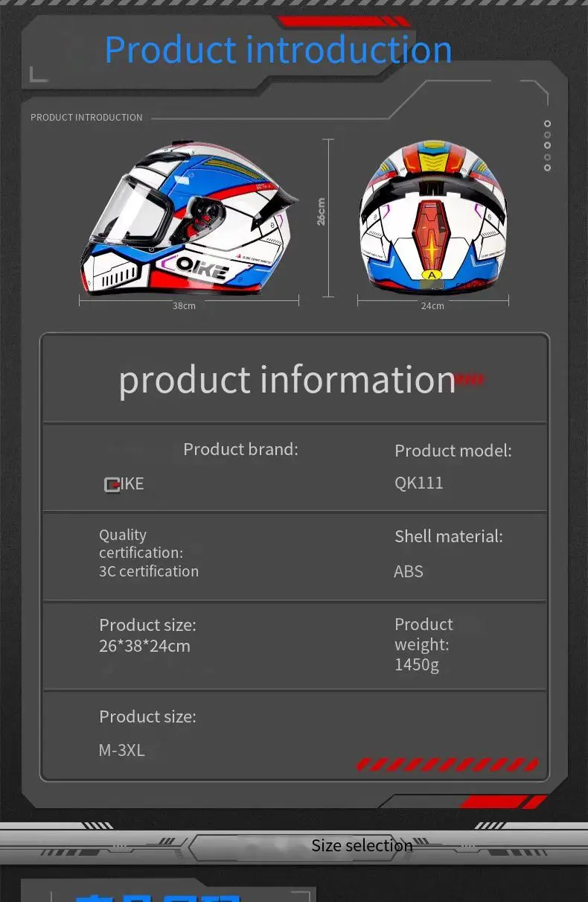This screenshot has height=902, width=588.
Task: Click the M-3XL size range
Action: click(x=122, y=750)
